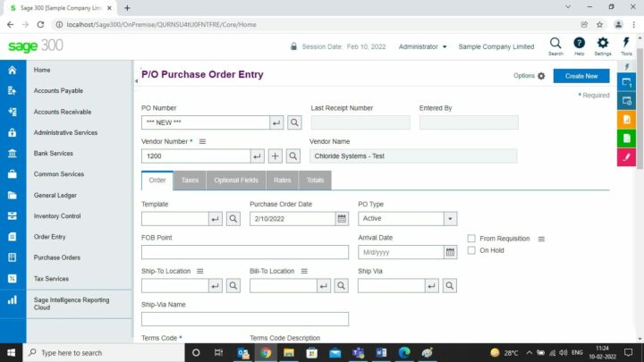The image size is (644, 362).
Task: Open the Options gear menu
Action: click(x=530, y=76)
